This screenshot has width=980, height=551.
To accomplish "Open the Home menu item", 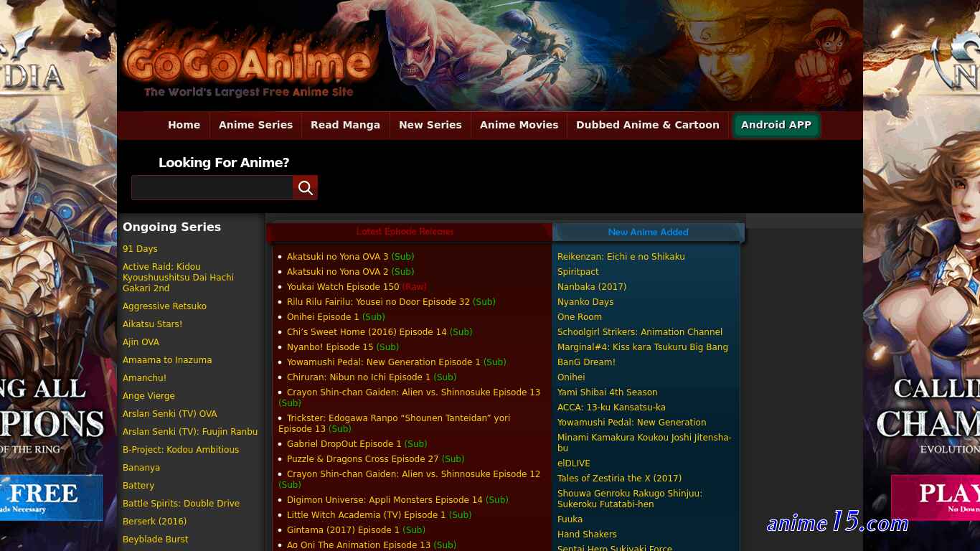I will (184, 125).
